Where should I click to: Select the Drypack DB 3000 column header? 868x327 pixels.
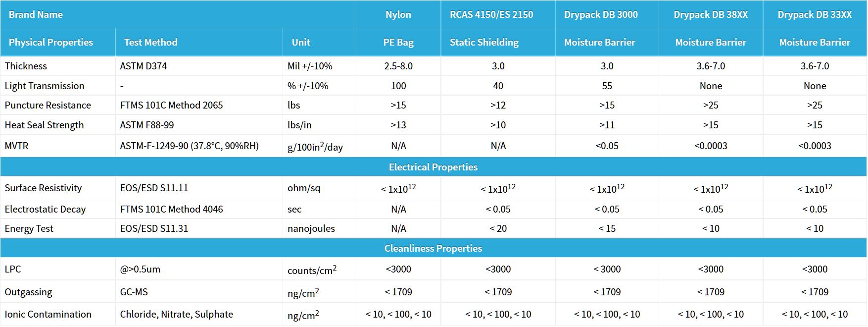click(x=601, y=14)
